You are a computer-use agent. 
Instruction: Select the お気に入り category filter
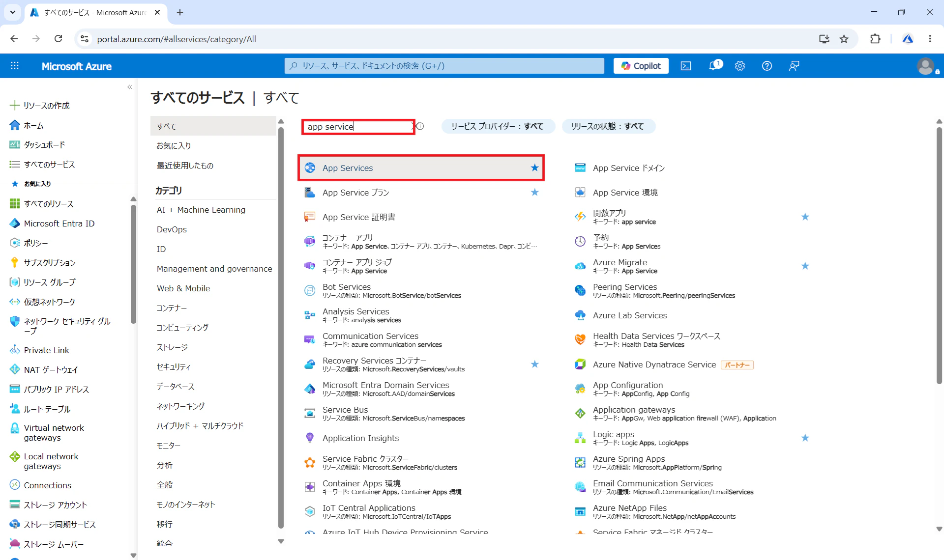click(x=213, y=146)
